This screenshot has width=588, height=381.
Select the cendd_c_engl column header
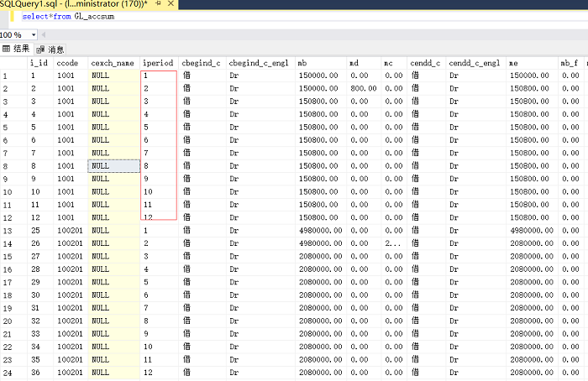475,63
